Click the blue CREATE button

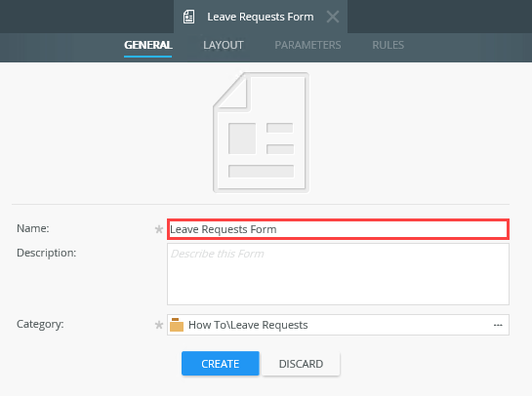[x=221, y=364]
